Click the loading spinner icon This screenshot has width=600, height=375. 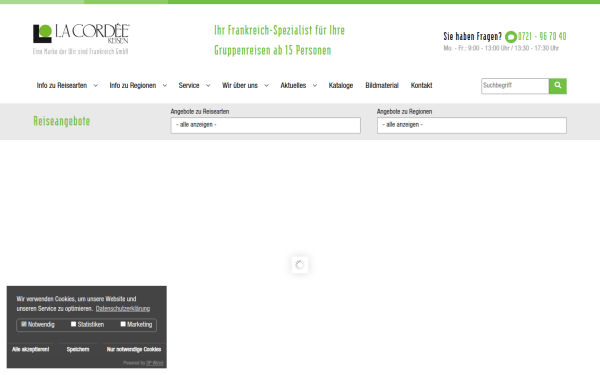300,265
